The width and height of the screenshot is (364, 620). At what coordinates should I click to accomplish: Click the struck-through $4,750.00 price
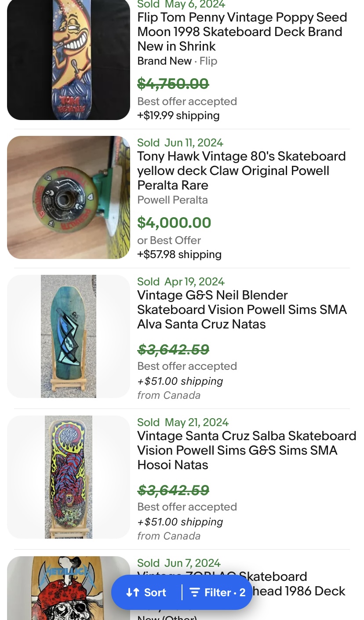173,84
